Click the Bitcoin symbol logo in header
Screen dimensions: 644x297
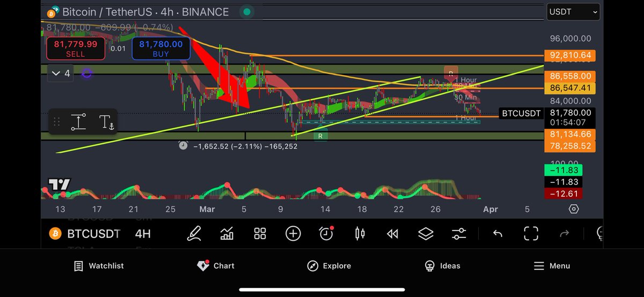[x=52, y=12]
